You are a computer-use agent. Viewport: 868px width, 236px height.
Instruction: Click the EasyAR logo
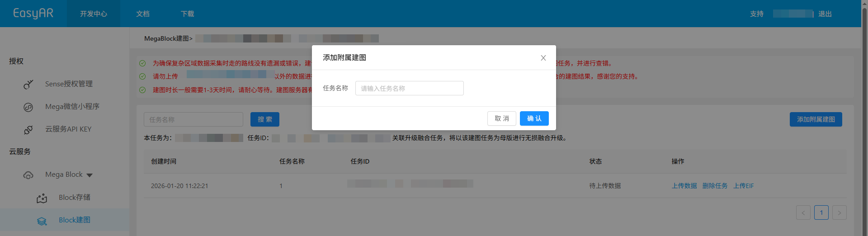[33, 14]
